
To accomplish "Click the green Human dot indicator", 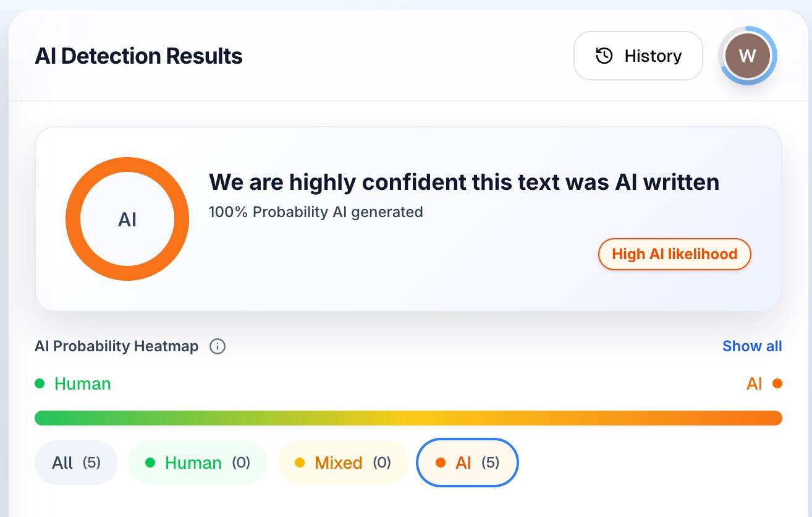I will pos(41,383).
